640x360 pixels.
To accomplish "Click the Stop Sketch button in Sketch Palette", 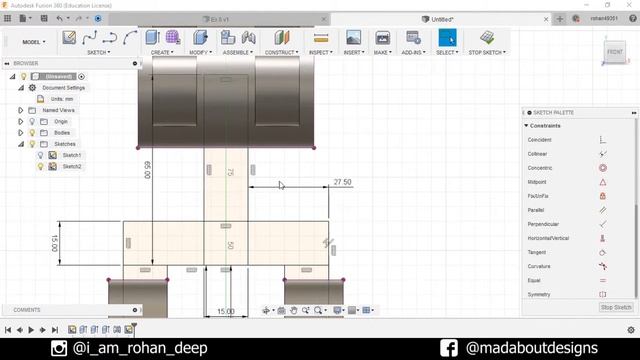I will pyautogui.click(x=616, y=307).
